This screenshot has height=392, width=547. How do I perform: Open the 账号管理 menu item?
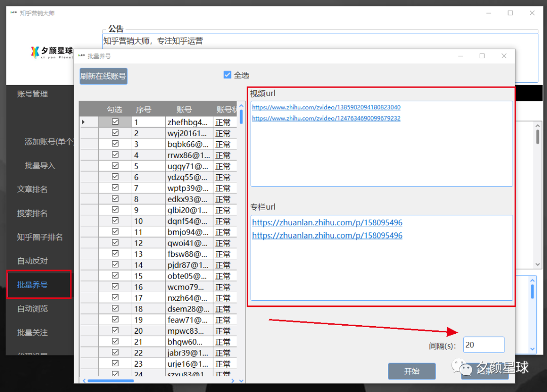(32, 94)
